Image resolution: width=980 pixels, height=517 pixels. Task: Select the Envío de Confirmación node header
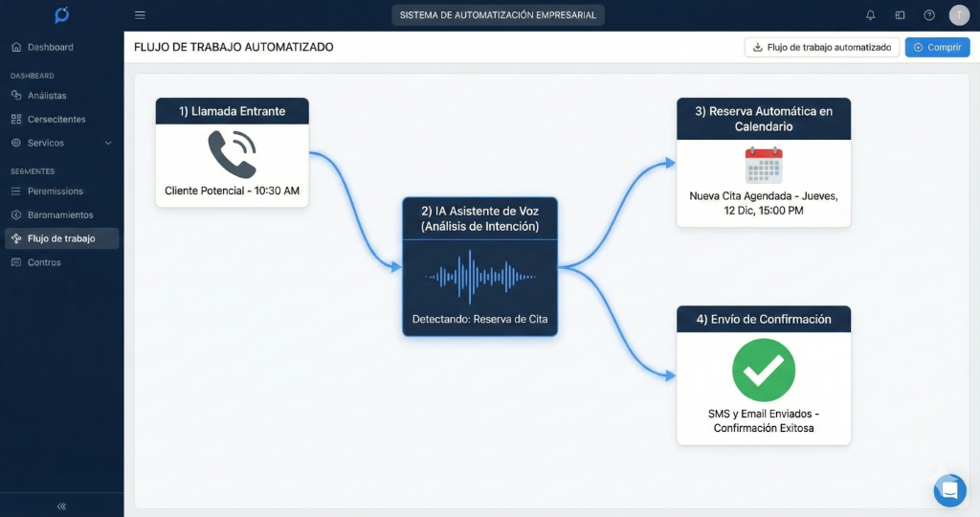[764, 319]
